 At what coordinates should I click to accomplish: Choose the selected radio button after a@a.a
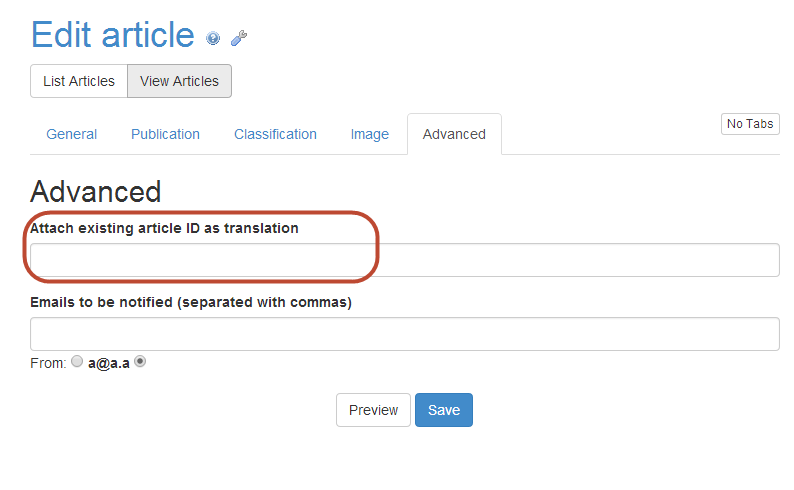click(140, 362)
